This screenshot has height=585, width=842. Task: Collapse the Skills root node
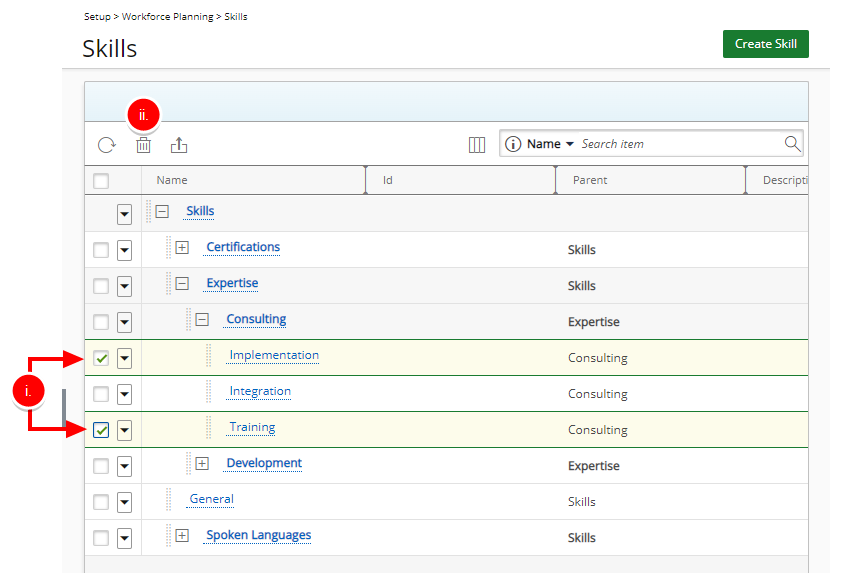162,211
